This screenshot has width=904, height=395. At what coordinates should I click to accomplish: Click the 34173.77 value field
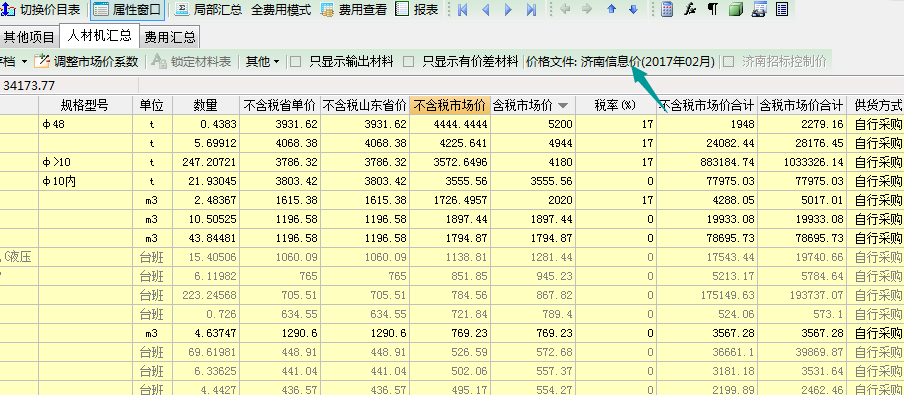(69, 85)
